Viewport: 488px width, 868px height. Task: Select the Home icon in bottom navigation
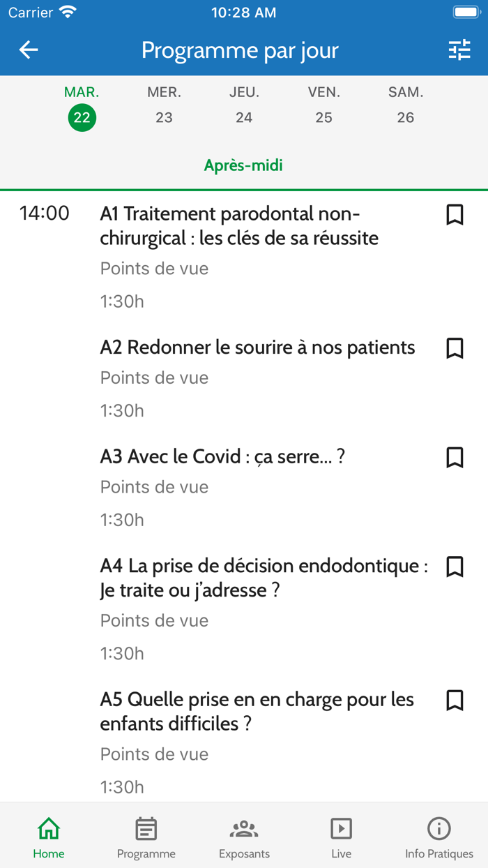[x=48, y=835]
